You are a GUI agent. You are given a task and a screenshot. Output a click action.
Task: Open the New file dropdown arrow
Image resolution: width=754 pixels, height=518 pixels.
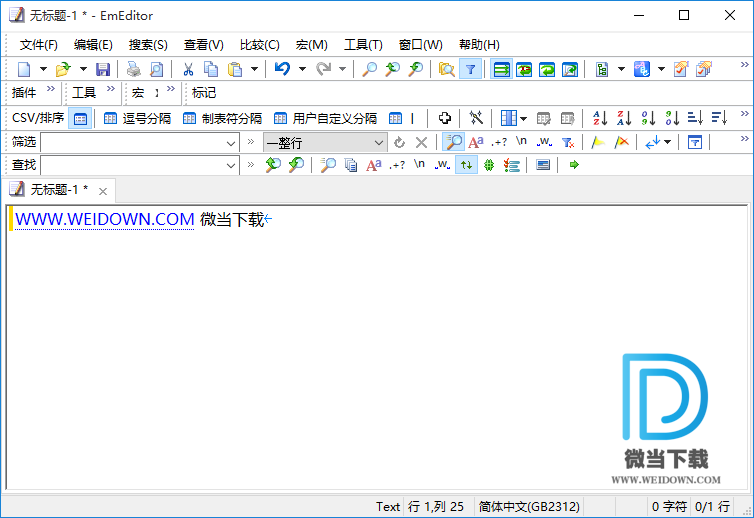click(43, 69)
